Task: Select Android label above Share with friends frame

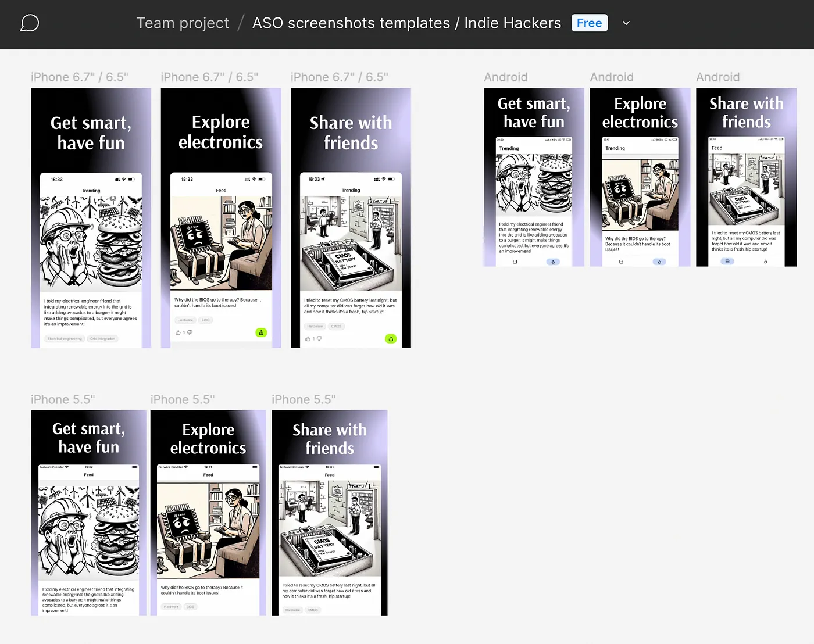Action: [x=718, y=77]
